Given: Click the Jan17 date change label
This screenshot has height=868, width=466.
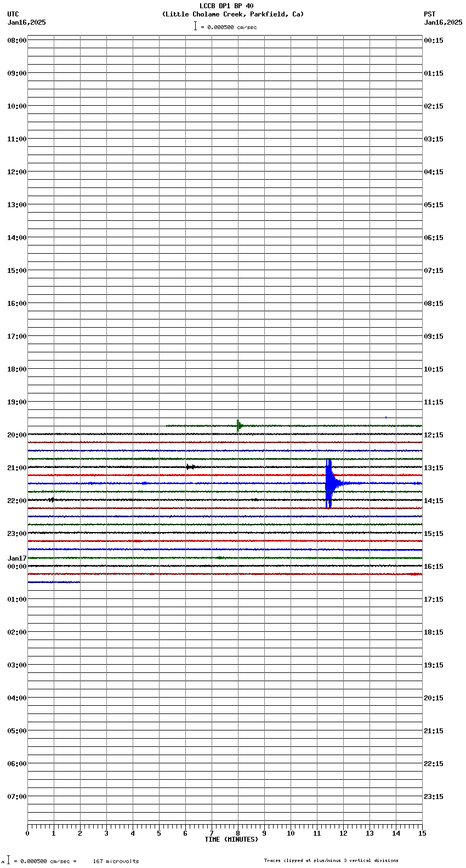Looking at the screenshot, I should [17, 558].
